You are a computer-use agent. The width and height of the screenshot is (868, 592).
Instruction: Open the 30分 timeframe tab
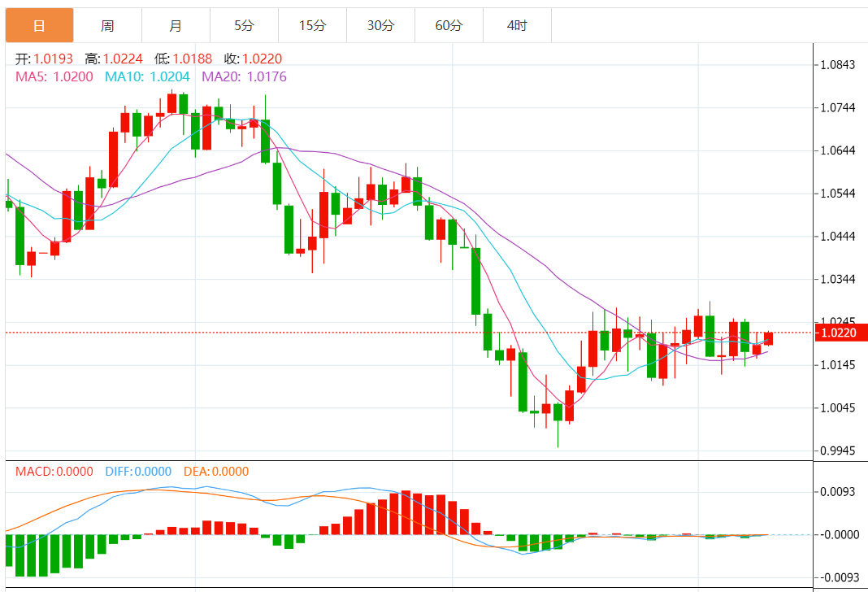380,25
